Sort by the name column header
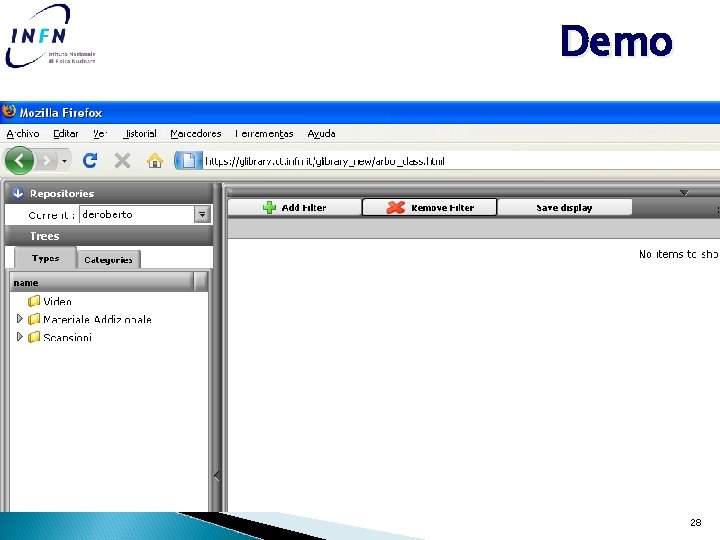This screenshot has width=720, height=540. click(101, 282)
